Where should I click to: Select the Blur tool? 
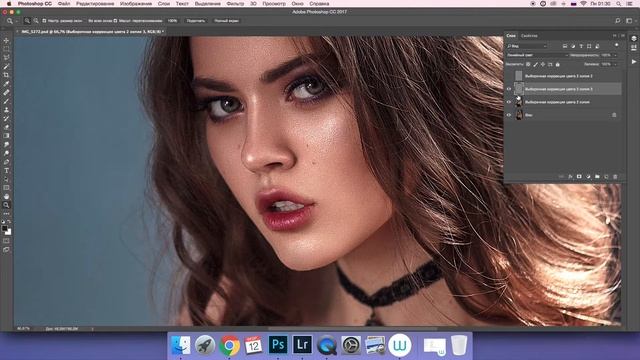(x=6, y=144)
